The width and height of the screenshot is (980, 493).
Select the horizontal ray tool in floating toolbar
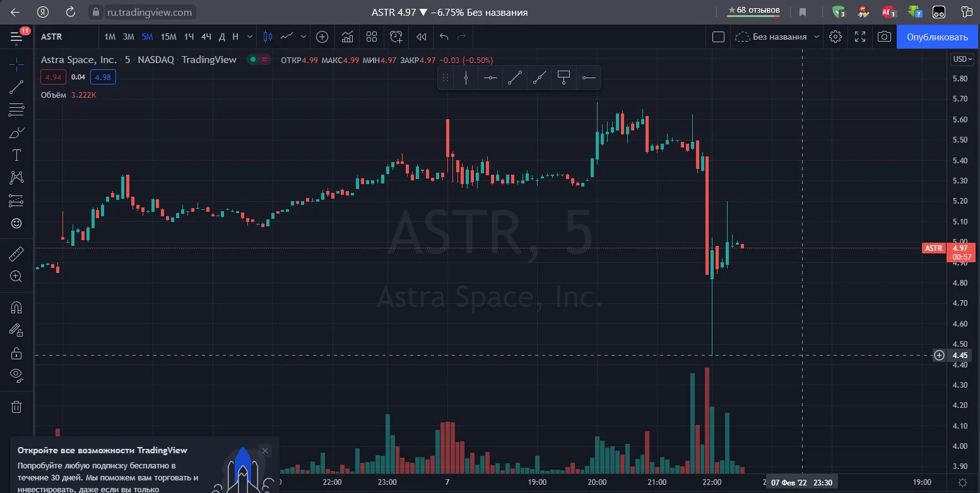(x=589, y=78)
